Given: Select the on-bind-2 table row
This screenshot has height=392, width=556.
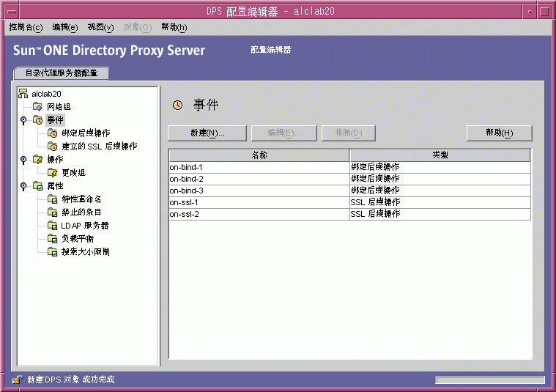Looking at the screenshot, I should [349, 179].
